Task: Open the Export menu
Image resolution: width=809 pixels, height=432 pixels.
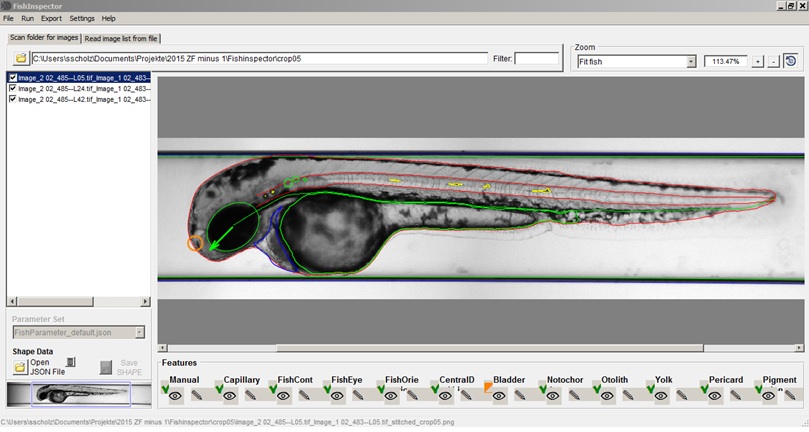Action: pos(51,18)
